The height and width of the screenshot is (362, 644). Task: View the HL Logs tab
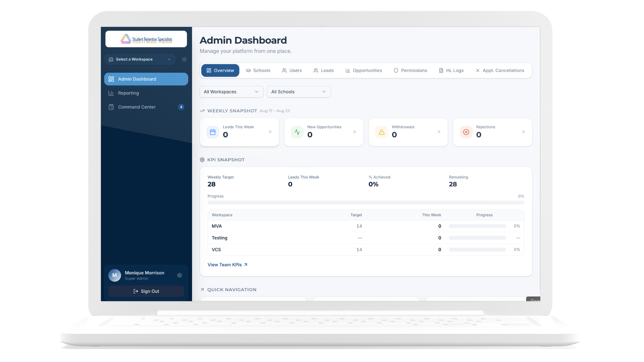tap(451, 70)
